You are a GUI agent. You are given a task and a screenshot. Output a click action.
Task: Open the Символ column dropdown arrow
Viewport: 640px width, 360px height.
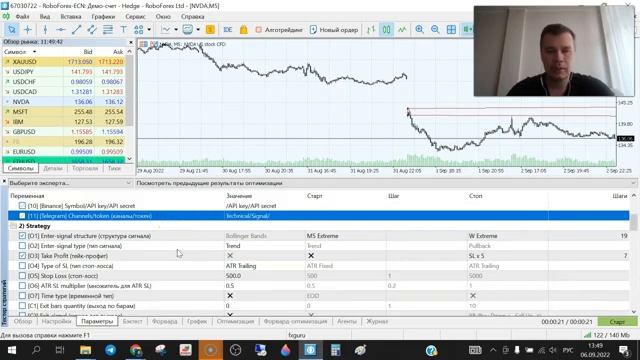point(34,52)
